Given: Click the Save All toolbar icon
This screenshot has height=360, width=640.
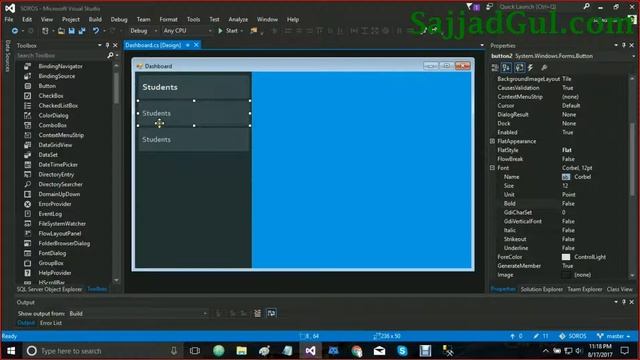Looking at the screenshot, I should pyautogui.click(x=82, y=31).
